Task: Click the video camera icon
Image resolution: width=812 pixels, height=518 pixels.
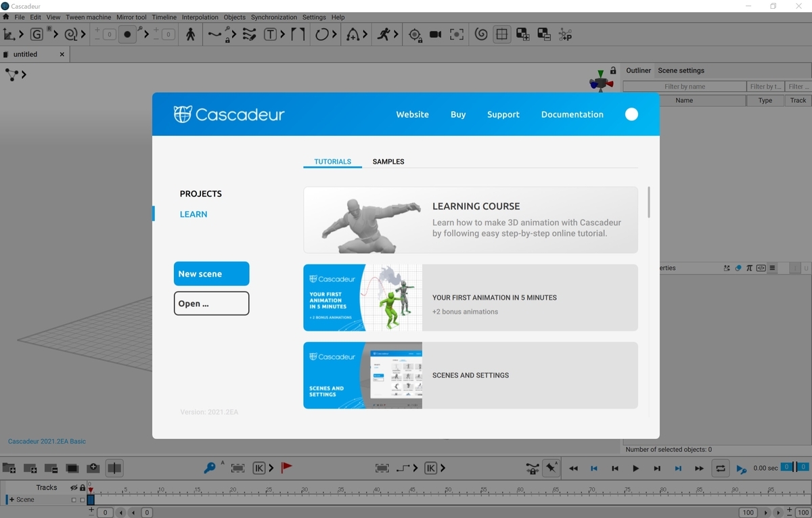Action: point(436,34)
